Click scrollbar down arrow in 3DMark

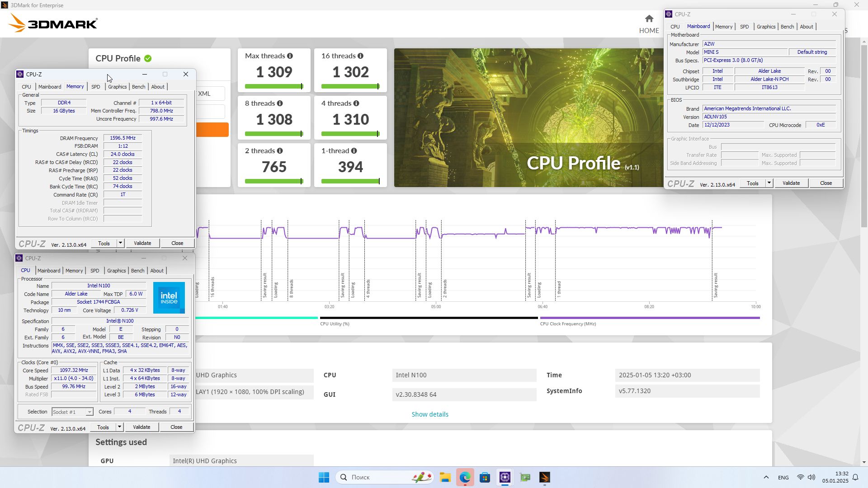(x=864, y=462)
